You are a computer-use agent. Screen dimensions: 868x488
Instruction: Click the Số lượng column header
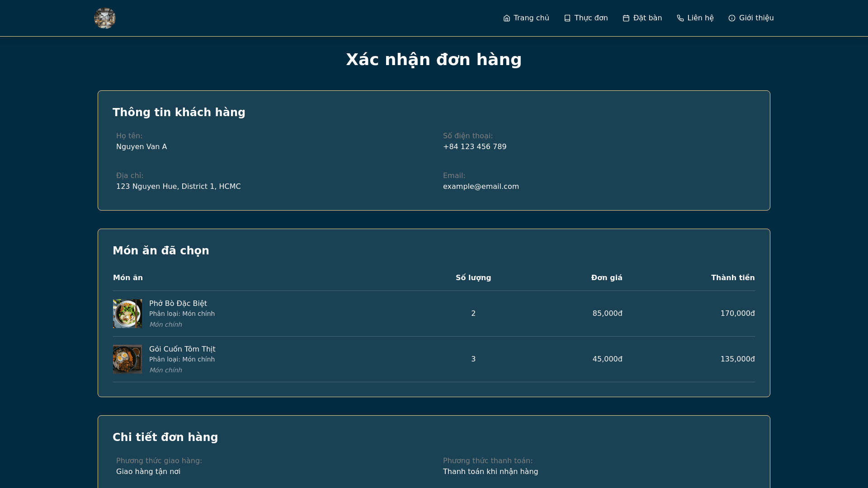point(473,278)
